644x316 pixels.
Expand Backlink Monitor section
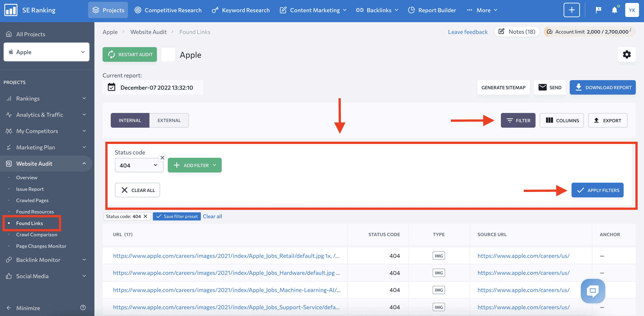pos(46,259)
